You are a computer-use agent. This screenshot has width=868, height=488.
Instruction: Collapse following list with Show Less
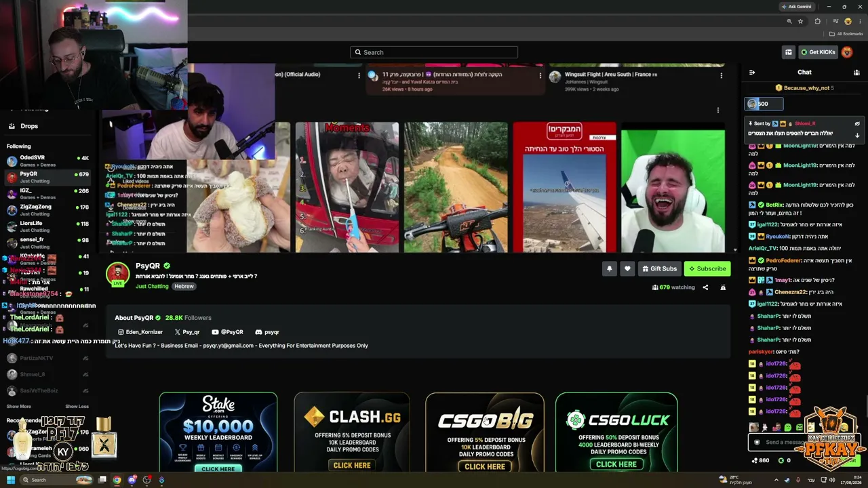pos(77,407)
